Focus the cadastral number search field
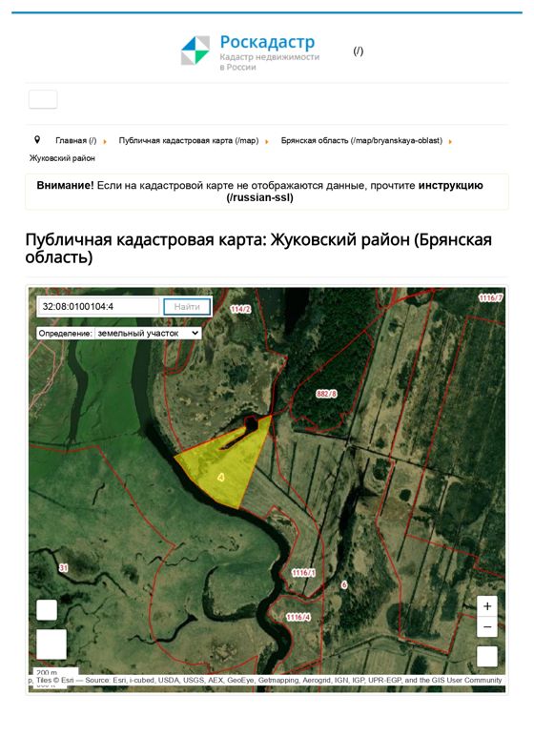Image resolution: width=534 pixels, height=756 pixels. pyautogui.click(x=98, y=307)
